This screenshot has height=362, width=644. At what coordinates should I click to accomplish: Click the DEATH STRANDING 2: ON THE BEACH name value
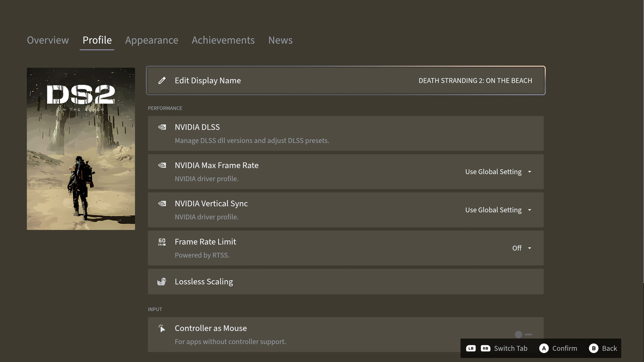[475, 80]
